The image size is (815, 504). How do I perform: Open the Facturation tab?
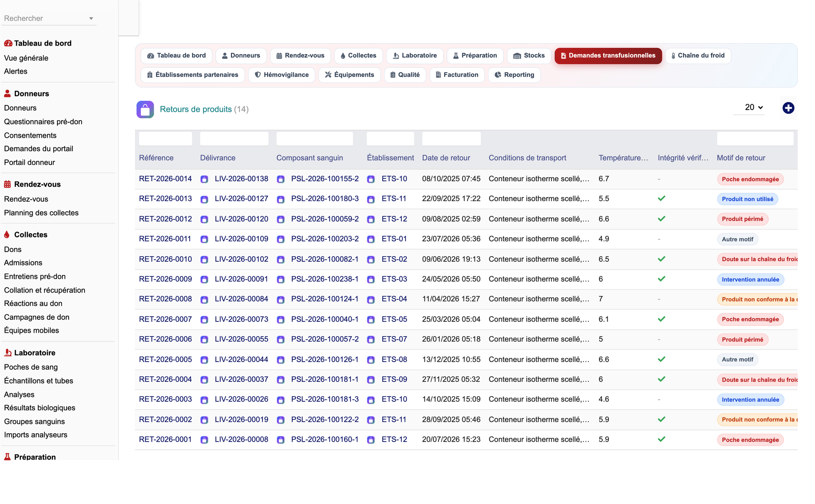[x=457, y=75]
